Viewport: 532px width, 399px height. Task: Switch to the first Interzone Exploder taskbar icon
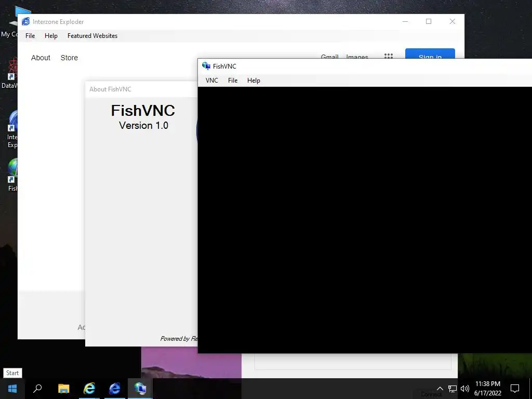click(89, 389)
